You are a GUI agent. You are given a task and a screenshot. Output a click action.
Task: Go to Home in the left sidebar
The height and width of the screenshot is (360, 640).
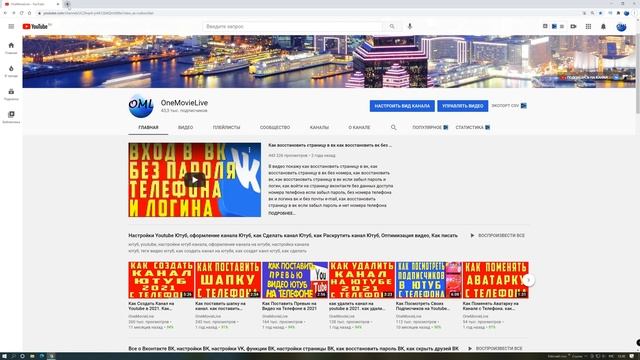click(x=11, y=48)
